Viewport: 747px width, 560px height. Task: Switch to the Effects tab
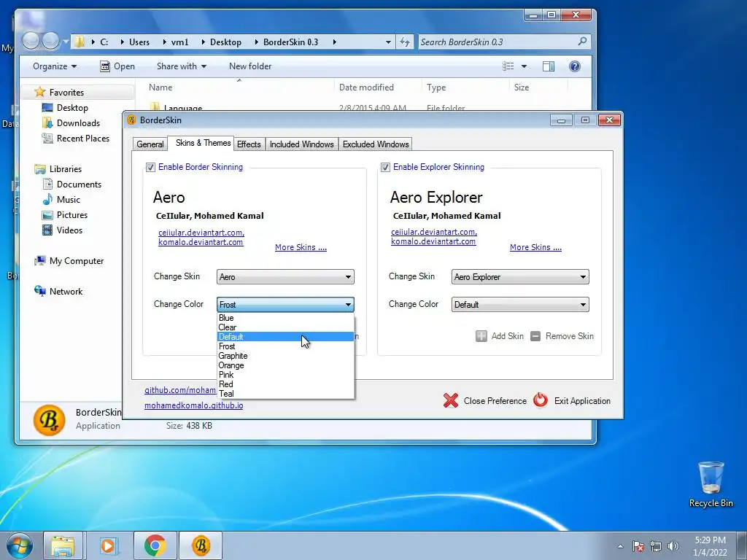249,144
